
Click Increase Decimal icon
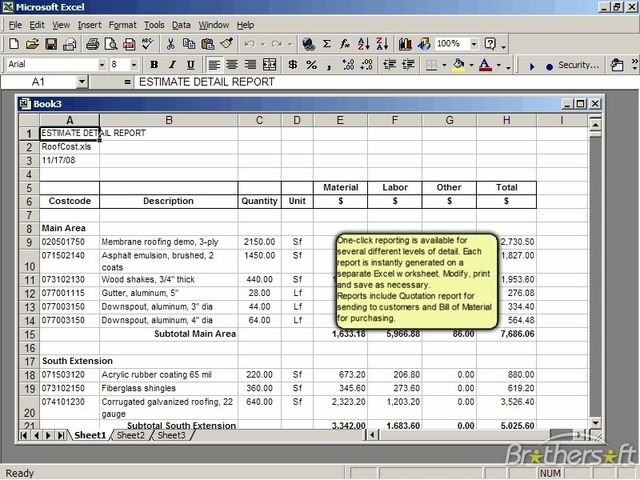348,64
